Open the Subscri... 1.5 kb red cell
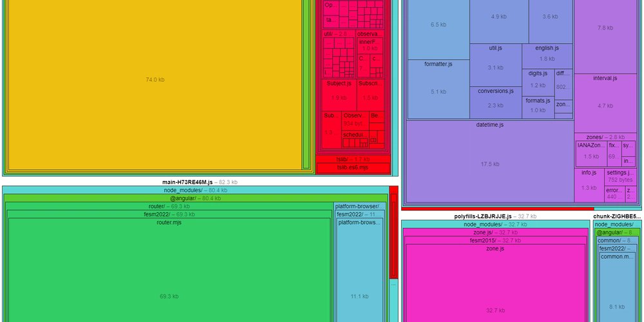644x322 pixels. [x=370, y=95]
